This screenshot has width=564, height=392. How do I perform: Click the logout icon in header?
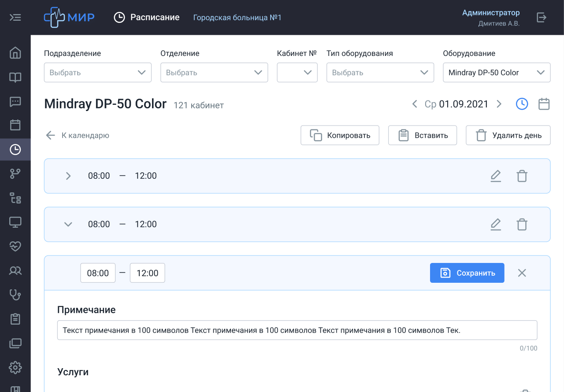click(x=542, y=18)
